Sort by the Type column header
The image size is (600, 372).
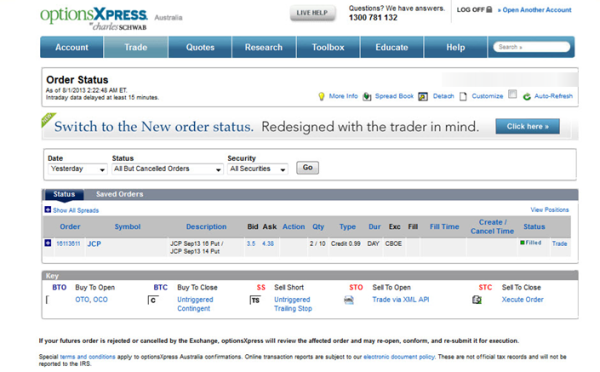[x=347, y=227]
